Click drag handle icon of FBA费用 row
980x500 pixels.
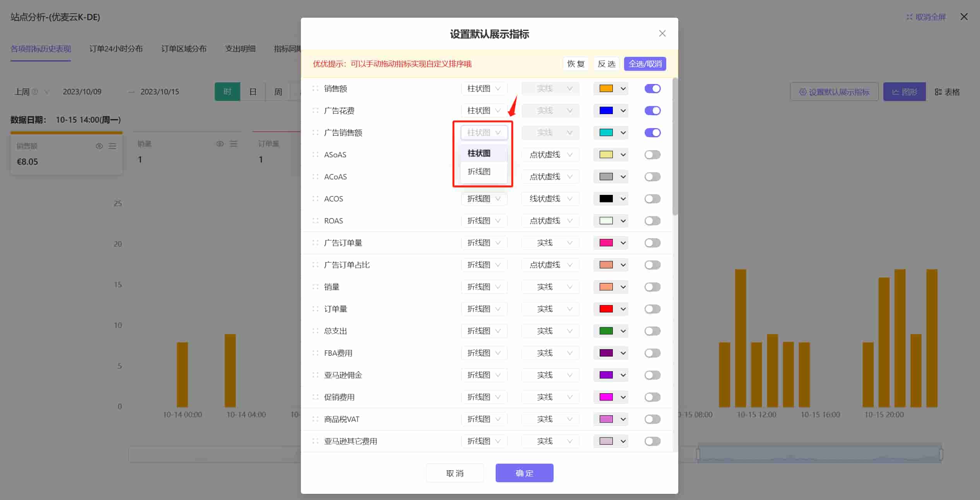(315, 353)
